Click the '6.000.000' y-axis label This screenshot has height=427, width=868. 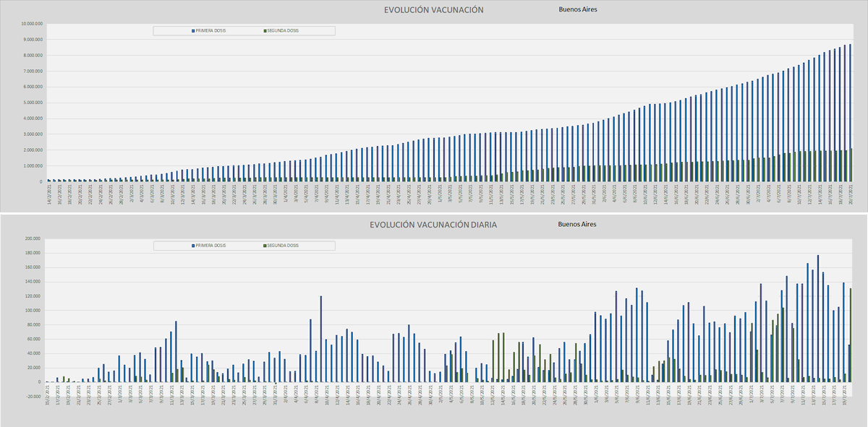click(x=33, y=87)
